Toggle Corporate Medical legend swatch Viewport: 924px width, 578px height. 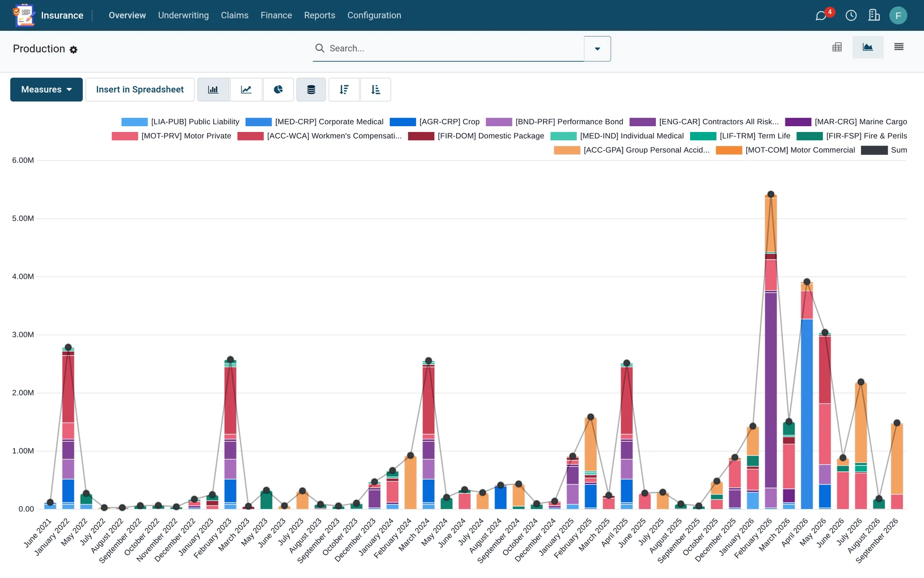point(258,122)
